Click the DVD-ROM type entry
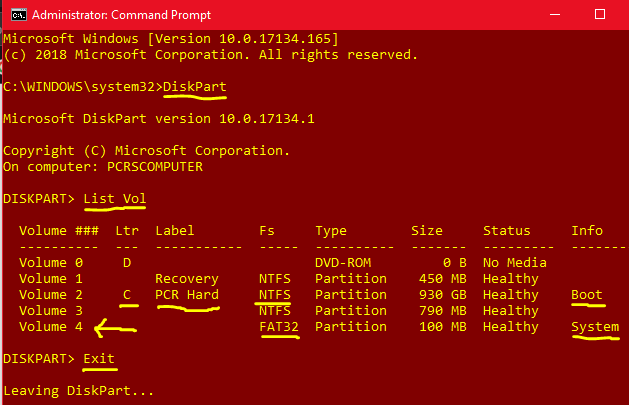 pyautogui.click(x=343, y=263)
